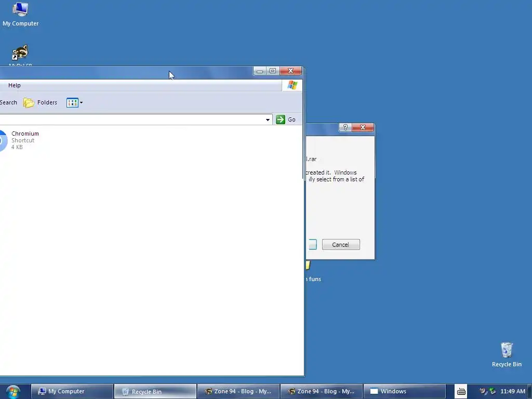
Task: Close the dialog behind Explorer
Action: click(x=363, y=127)
